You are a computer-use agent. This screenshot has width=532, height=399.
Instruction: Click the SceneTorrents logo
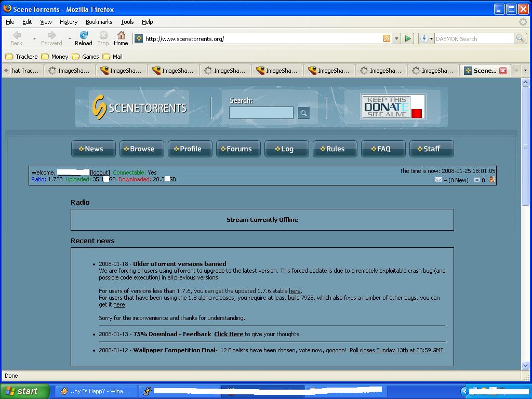tap(139, 107)
